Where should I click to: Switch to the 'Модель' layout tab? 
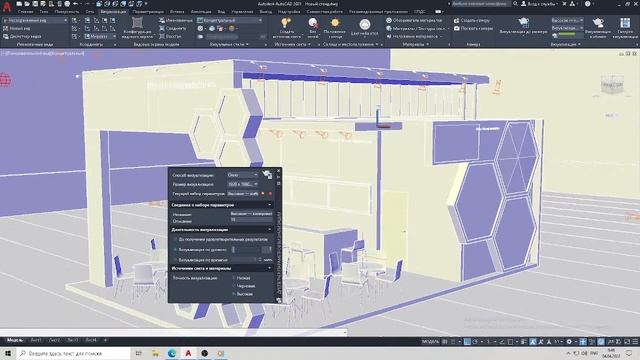coord(15,340)
